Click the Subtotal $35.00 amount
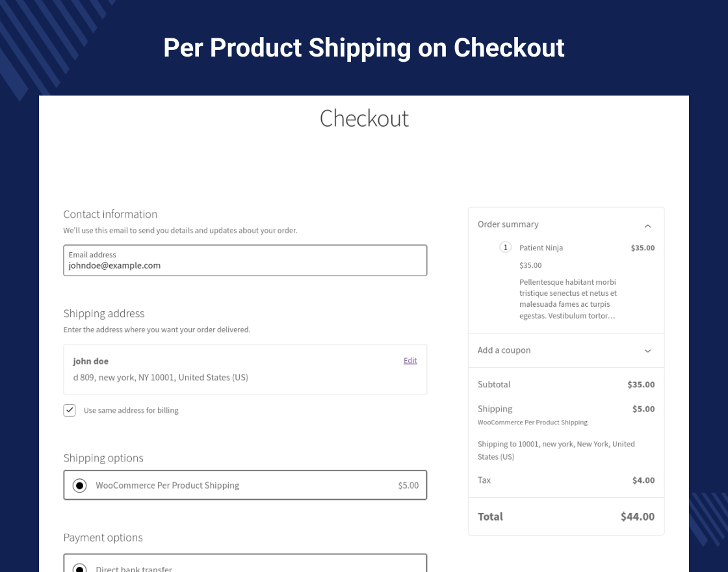The image size is (728, 572). [x=640, y=385]
